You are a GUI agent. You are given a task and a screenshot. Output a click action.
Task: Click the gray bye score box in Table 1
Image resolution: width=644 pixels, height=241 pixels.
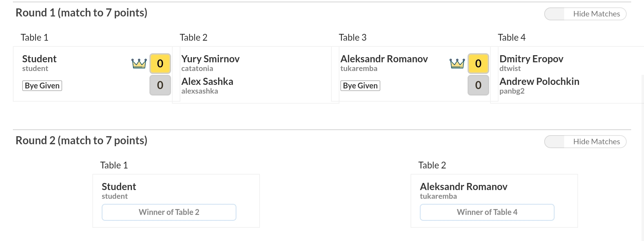(160, 85)
